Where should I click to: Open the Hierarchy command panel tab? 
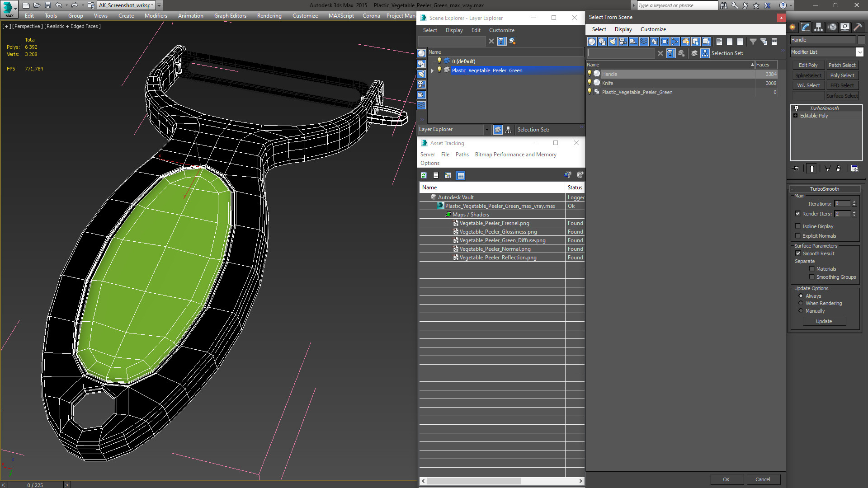819,27
